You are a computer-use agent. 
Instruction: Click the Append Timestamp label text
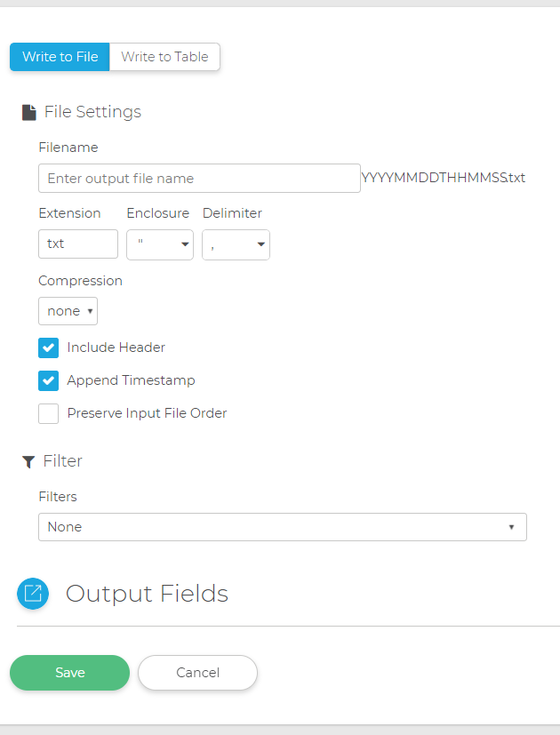click(132, 380)
